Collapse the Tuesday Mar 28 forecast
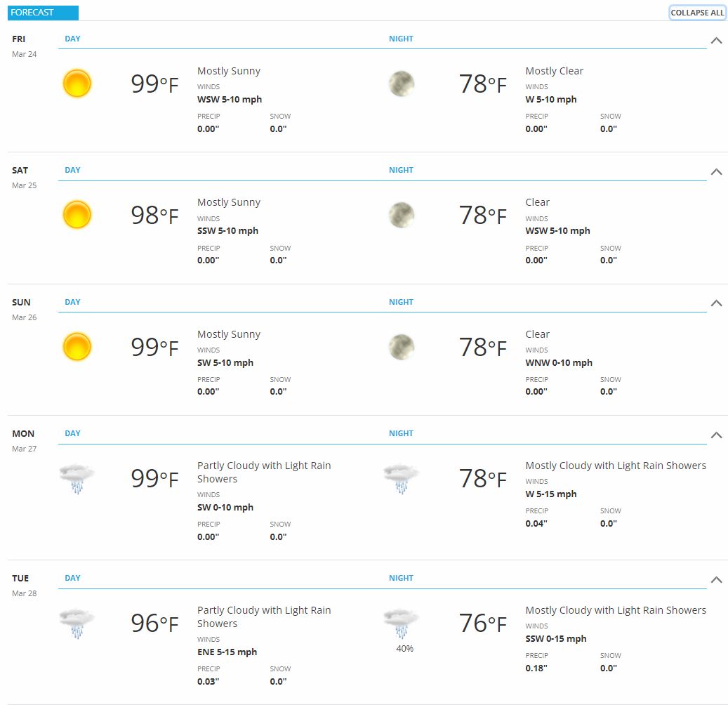 [x=716, y=579]
